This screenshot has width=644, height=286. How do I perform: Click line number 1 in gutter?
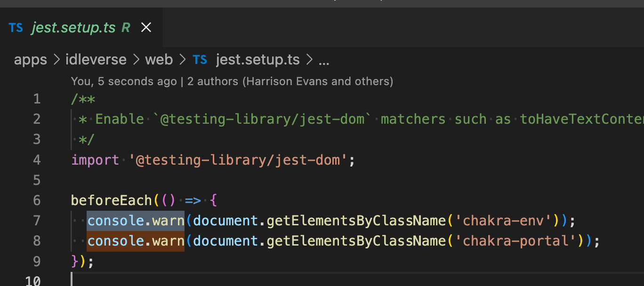point(37,99)
